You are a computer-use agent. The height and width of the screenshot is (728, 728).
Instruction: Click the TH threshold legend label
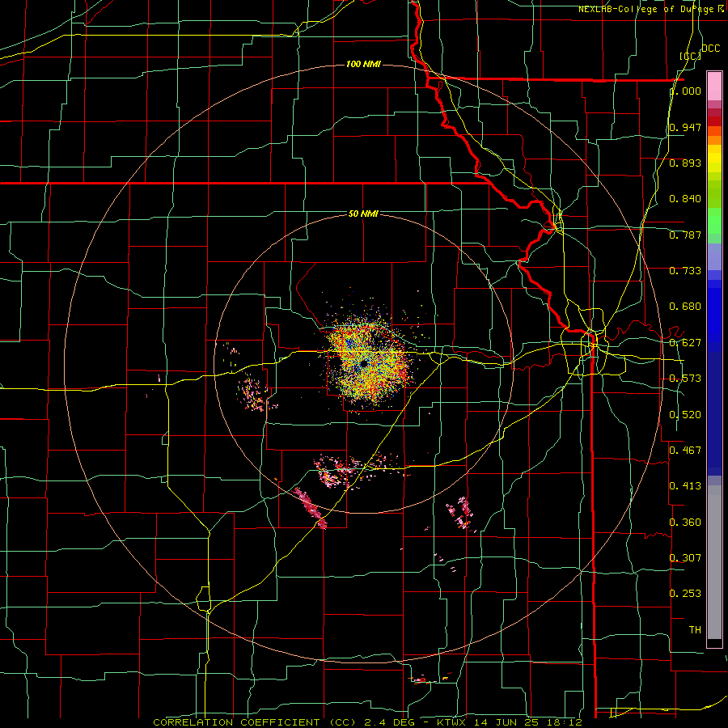tap(695, 629)
